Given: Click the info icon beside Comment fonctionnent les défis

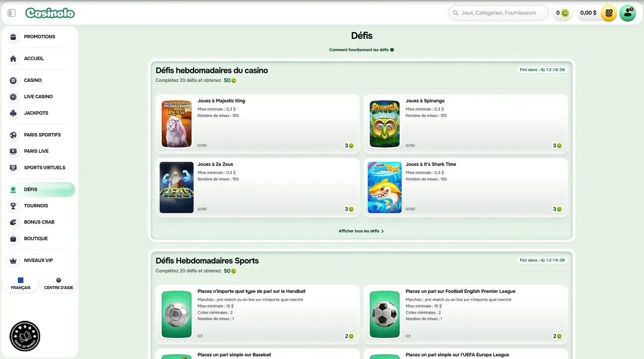Looking at the screenshot, I should pyautogui.click(x=392, y=50).
